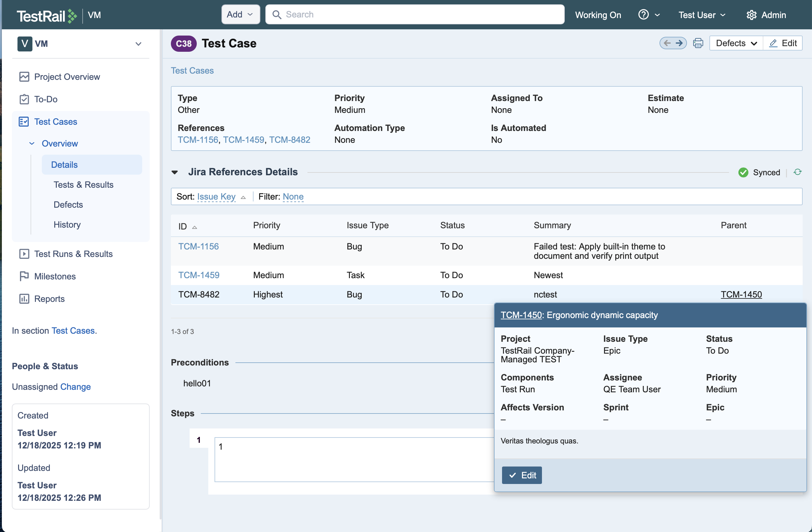The height and width of the screenshot is (532, 812).
Task: Click the green Synced check icon
Action: (743, 172)
